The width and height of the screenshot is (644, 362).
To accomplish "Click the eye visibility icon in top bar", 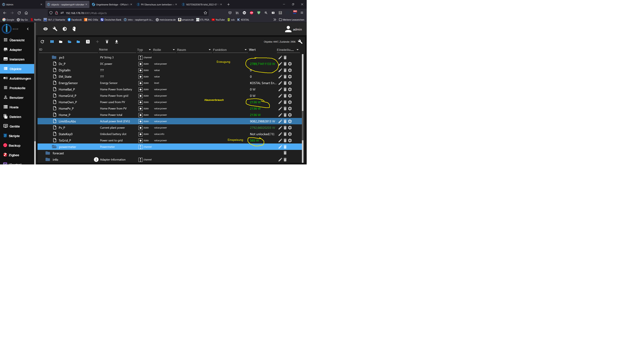I will click(x=46, y=29).
